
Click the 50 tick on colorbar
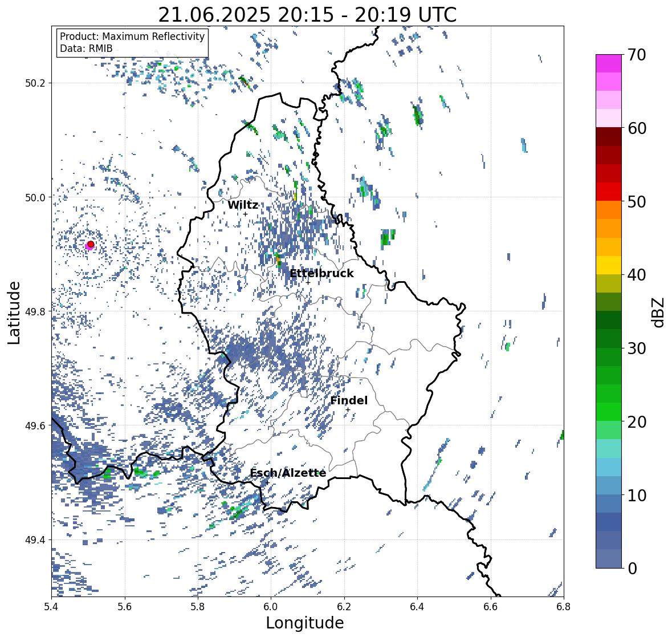tap(637, 201)
